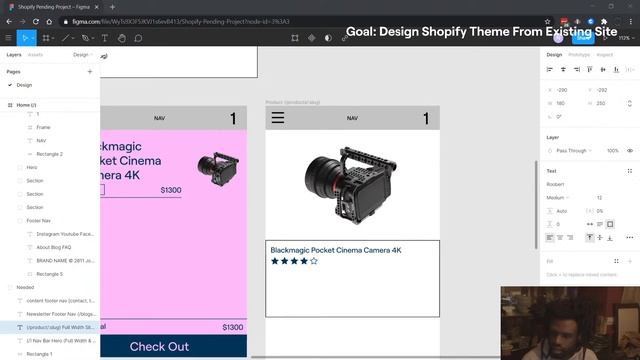Align selection to top edges
Viewport: 640px width, 360px height.
(590, 69)
